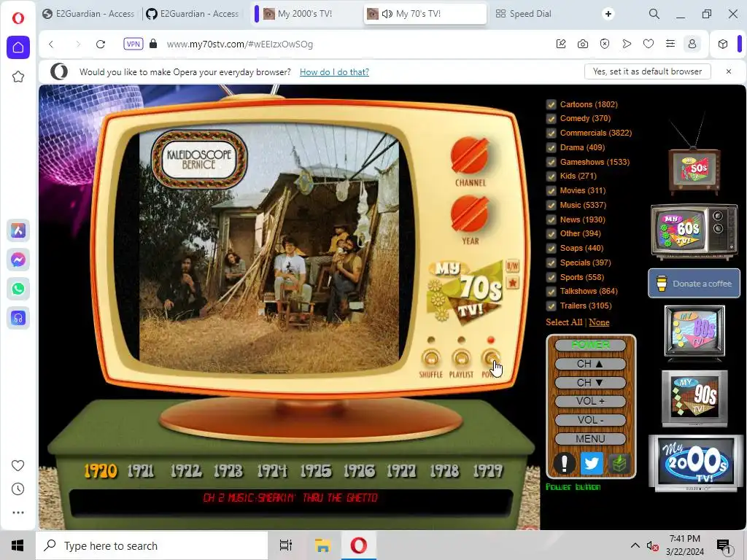This screenshot has width=747, height=560.
Task: Uncheck Gameshows (1533) category
Action: pos(551,162)
